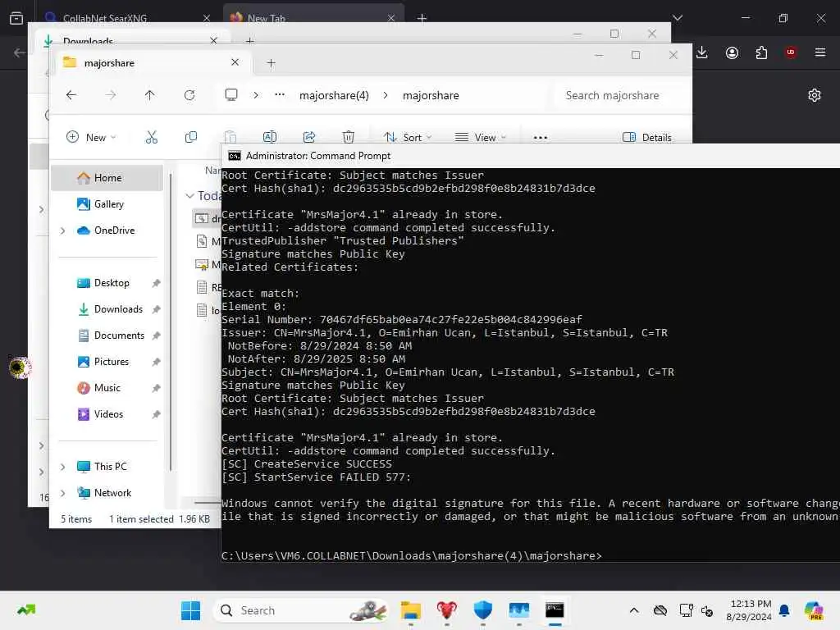Screen dimensions: 840x630
Task: Open the See more ellipsis in Explorer toolbar
Action: coord(540,138)
